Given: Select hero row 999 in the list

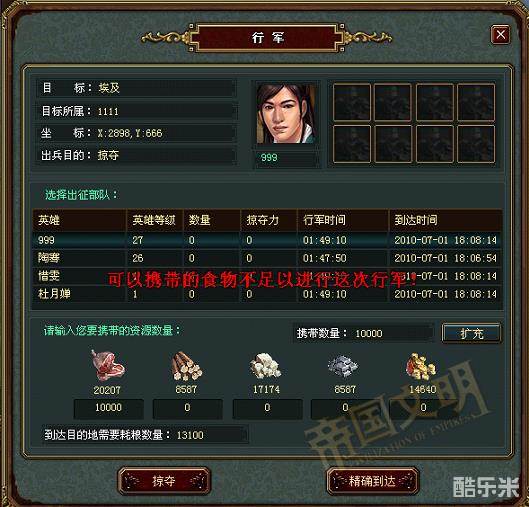Looking at the screenshot, I should pyautogui.click(x=267, y=240).
